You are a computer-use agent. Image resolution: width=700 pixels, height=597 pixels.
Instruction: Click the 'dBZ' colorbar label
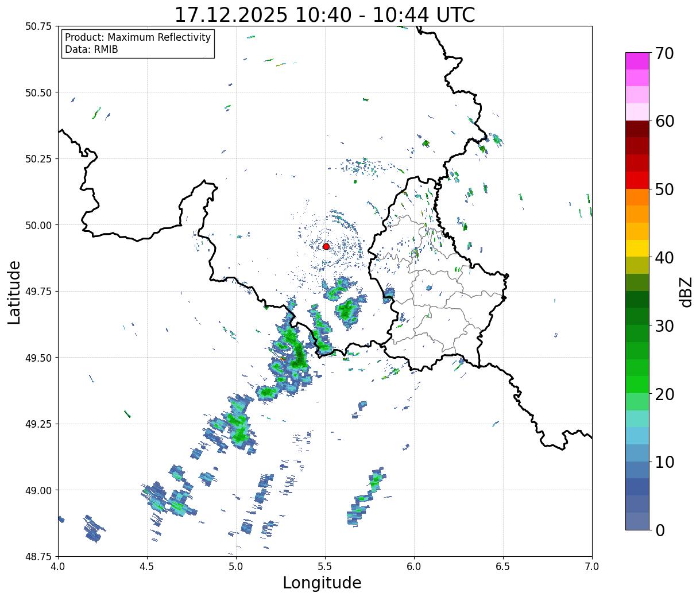[x=686, y=292]
